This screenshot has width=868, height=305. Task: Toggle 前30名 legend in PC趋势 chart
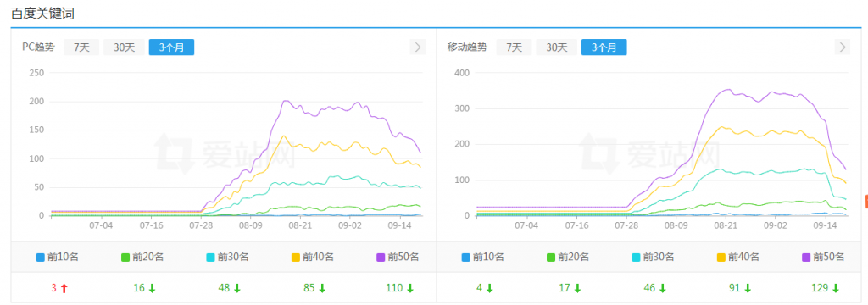tap(227, 257)
